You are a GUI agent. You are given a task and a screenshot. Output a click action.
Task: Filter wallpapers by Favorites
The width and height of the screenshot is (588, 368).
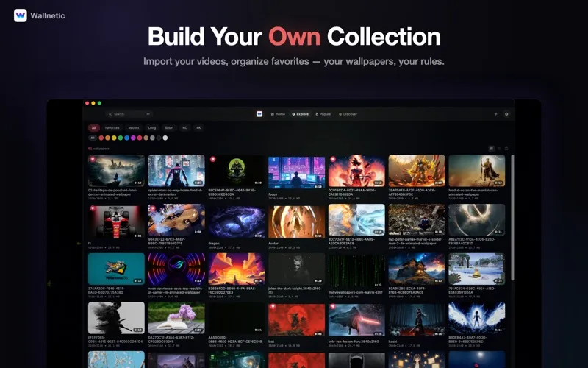pyautogui.click(x=112, y=127)
